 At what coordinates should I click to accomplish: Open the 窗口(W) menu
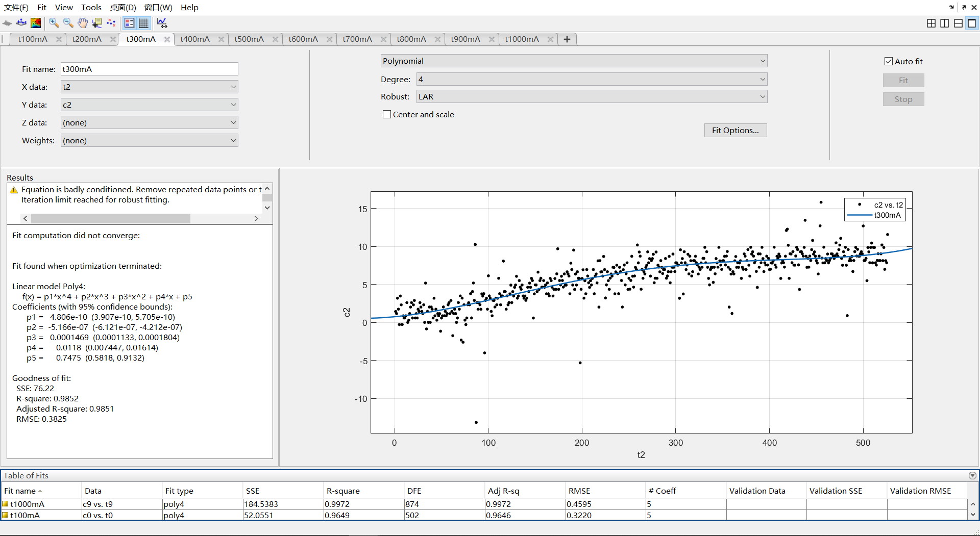(158, 7)
